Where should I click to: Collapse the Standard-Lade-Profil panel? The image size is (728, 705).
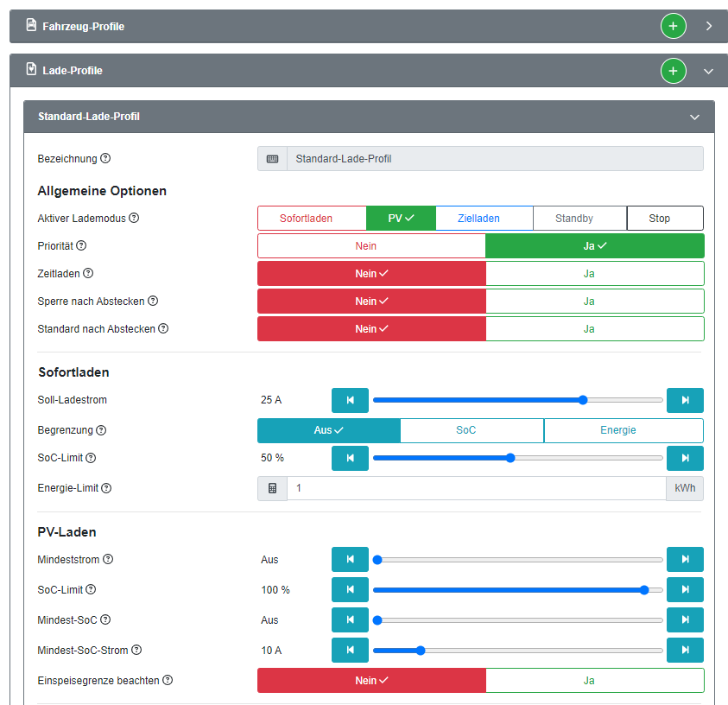tap(694, 117)
